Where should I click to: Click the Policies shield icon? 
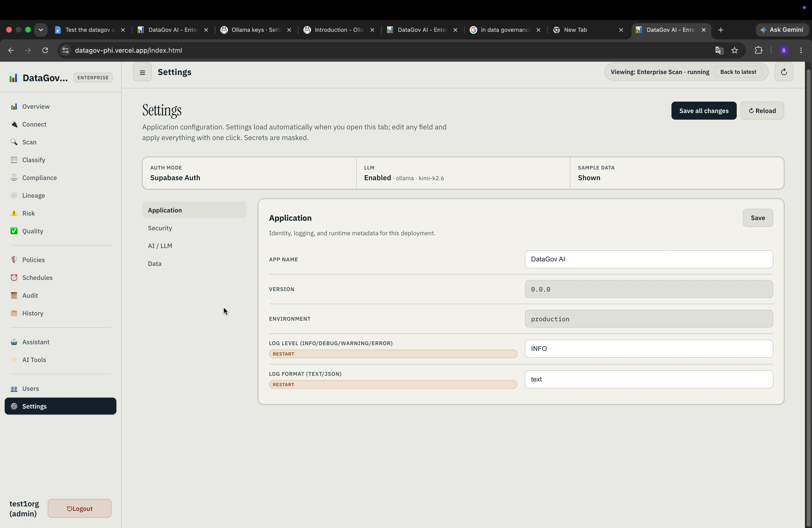(x=14, y=259)
